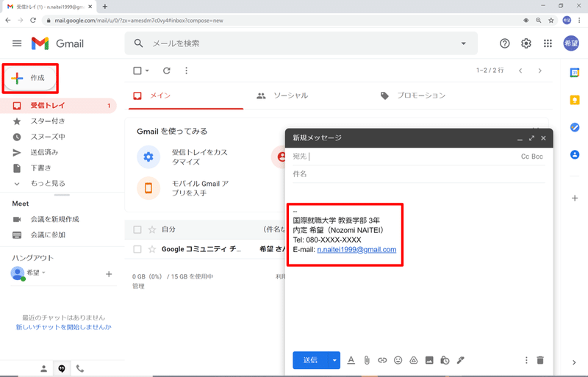
Task: Click the Send (送信) button
Action: [310, 360]
